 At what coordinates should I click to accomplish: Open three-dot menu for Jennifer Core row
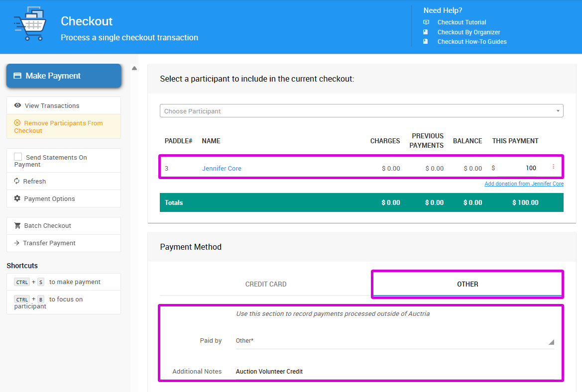pos(553,167)
